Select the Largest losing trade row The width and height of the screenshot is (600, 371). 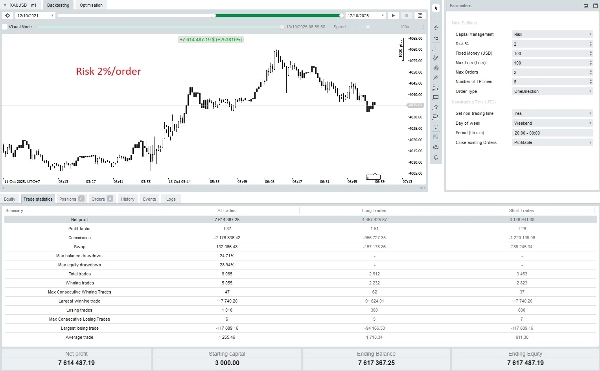pos(300,328)
